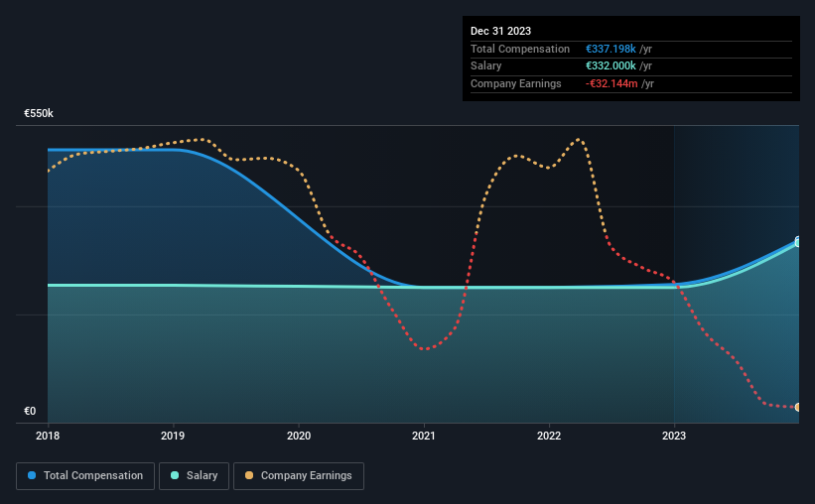
Task: Click the 2019 x-axis label
Action: pyautogui.click(x=173, y=436)
